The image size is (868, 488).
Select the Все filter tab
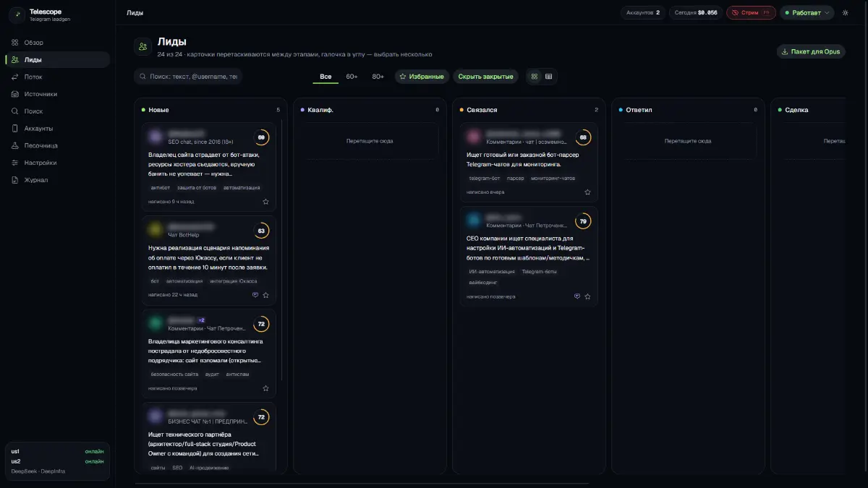point(325,77)
